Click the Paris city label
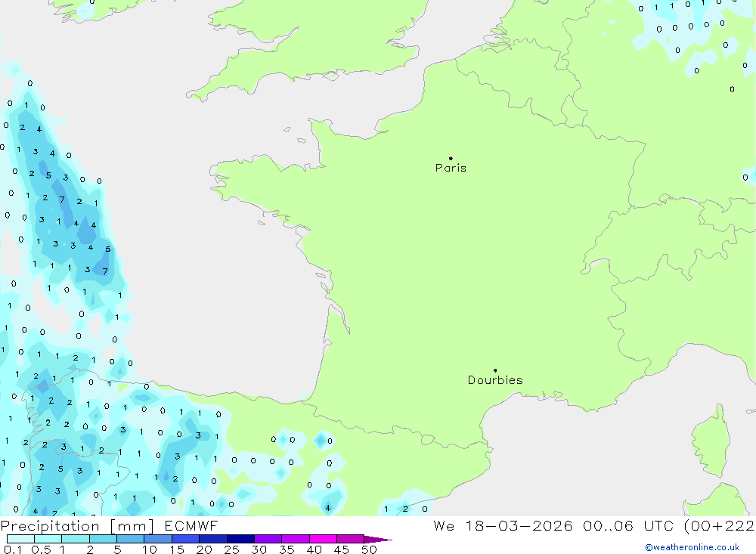The width and height of the screenshot is (756, 554). [x=451, y=168]
